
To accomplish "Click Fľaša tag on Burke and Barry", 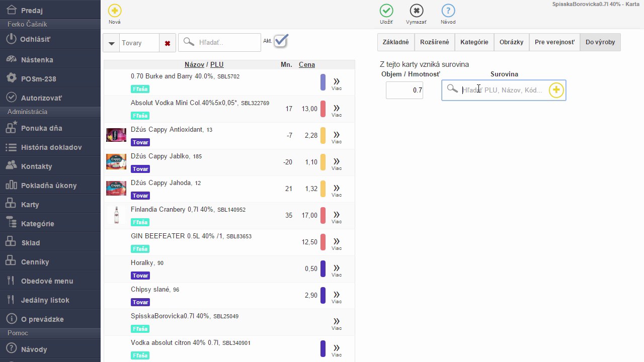I will (x=140, y=89).
